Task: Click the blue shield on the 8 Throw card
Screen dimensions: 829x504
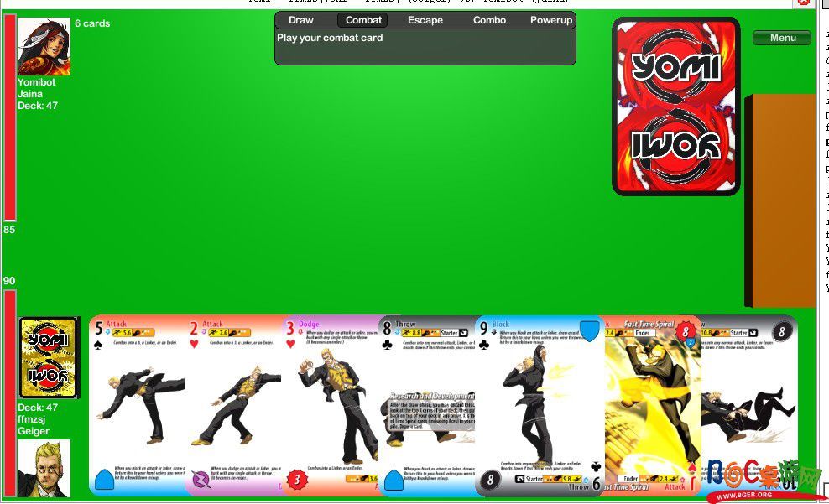Action: [x=394, y=479]
